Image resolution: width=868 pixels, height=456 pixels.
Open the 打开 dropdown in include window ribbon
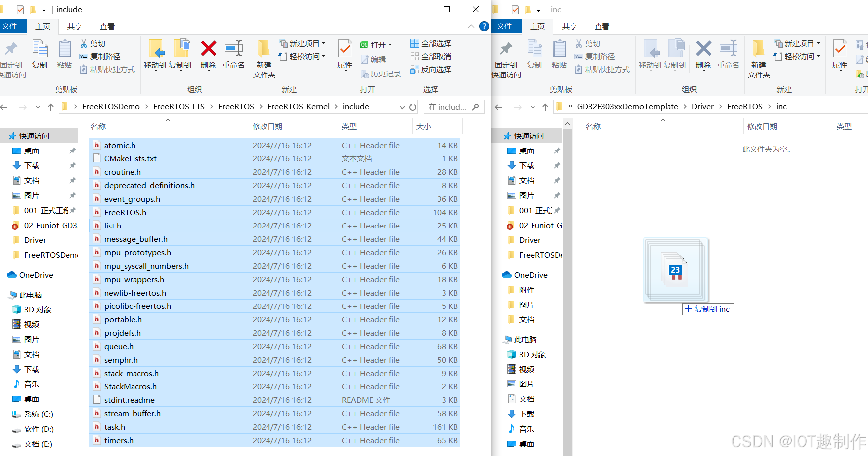(x=376, y=45)
